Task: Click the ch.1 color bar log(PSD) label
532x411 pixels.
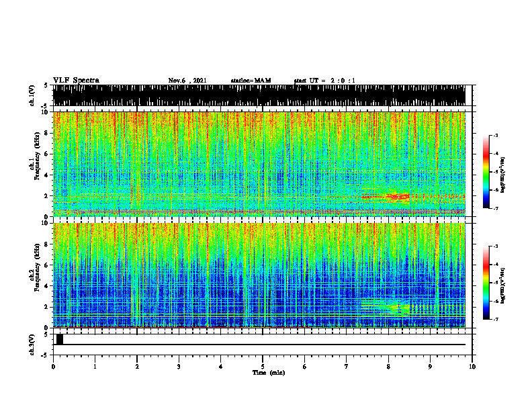Action: 503,175
